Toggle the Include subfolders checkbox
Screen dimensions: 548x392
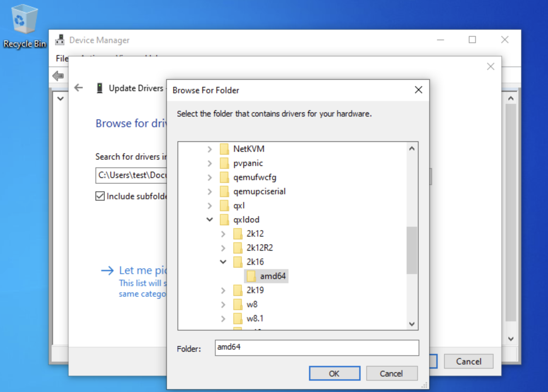[x=100, y=196]
